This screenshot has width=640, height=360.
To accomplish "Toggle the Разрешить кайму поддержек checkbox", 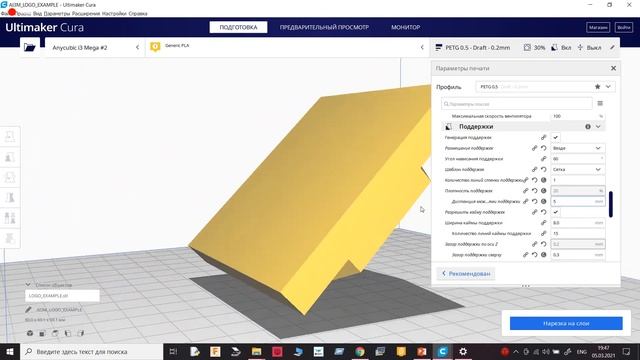I will click(556, 212).
